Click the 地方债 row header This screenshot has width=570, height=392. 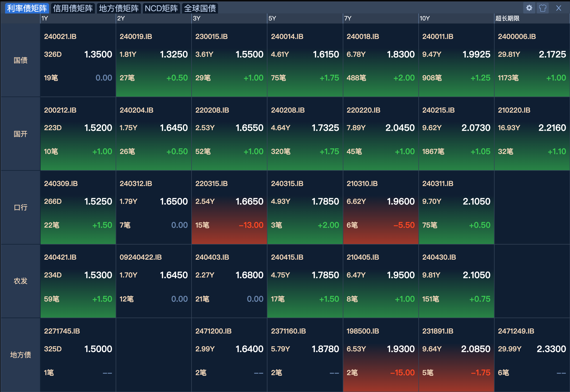click(20, 355)
